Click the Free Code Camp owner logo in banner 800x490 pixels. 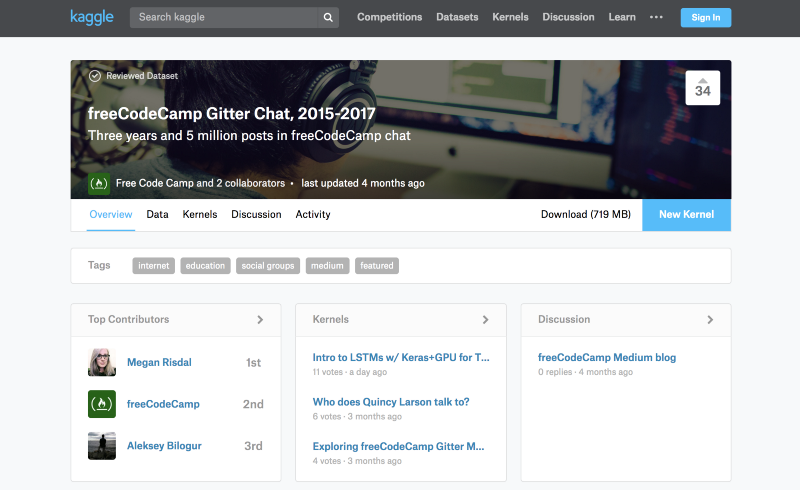(x=99, y=183)
